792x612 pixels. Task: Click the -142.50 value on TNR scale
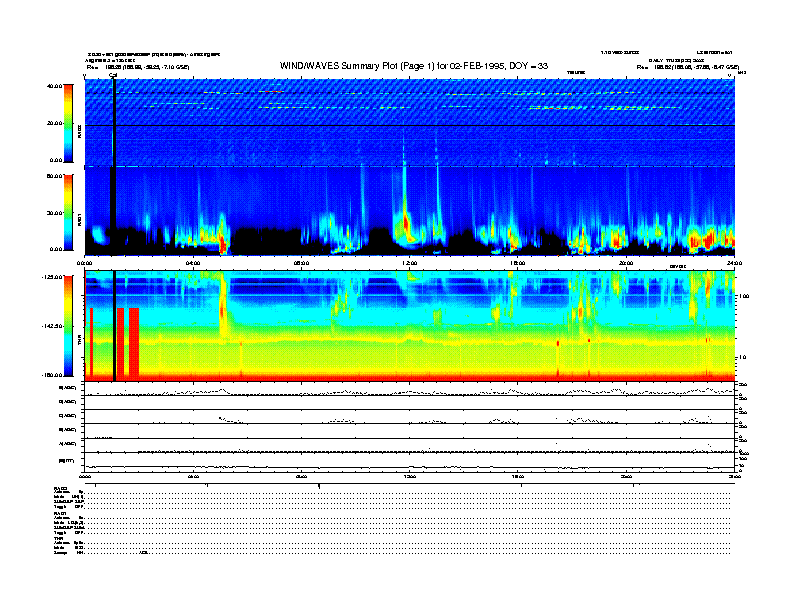pos(46,326)
